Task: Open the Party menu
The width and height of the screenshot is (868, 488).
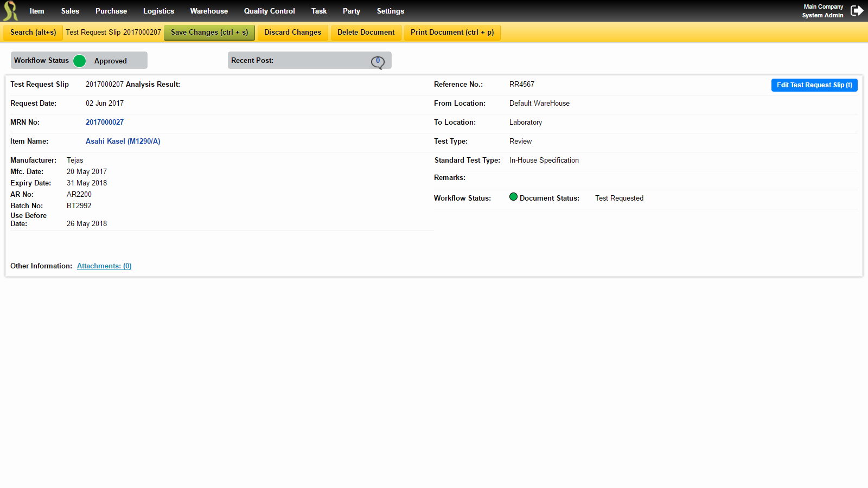Action: (351, 11)
